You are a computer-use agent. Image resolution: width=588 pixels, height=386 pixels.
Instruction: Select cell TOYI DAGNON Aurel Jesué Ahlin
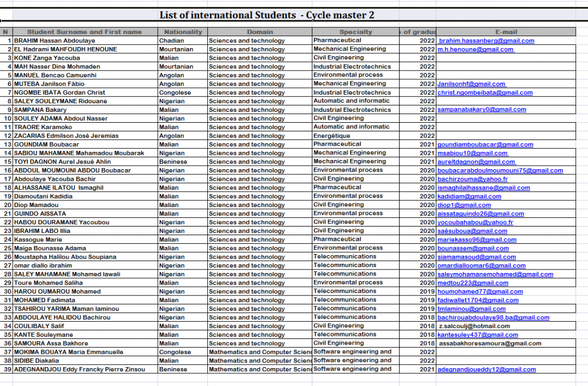click(x=85, y=162)
